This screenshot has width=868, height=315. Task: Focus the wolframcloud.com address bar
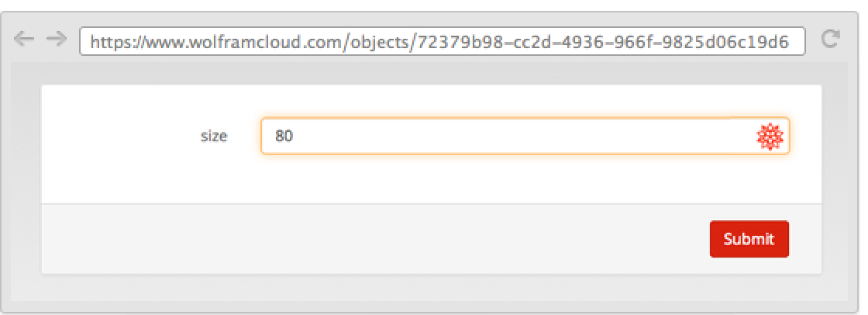pos(442,41)
